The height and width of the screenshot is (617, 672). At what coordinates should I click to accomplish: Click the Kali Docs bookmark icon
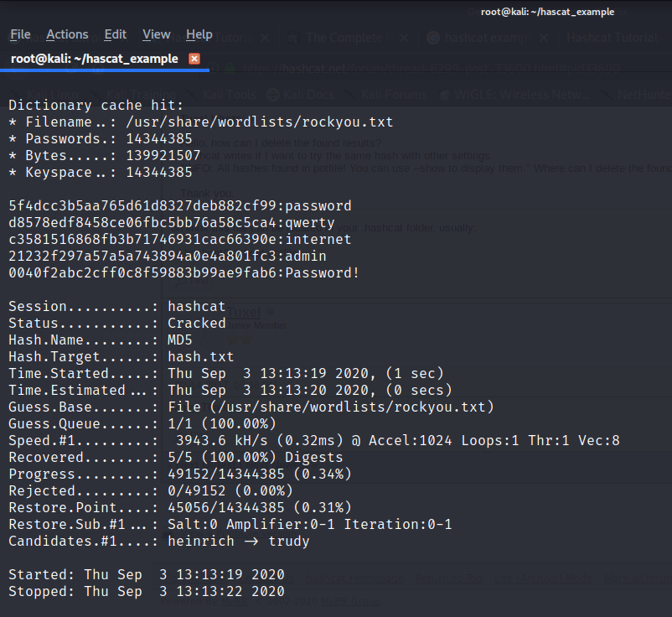point(272,95)
